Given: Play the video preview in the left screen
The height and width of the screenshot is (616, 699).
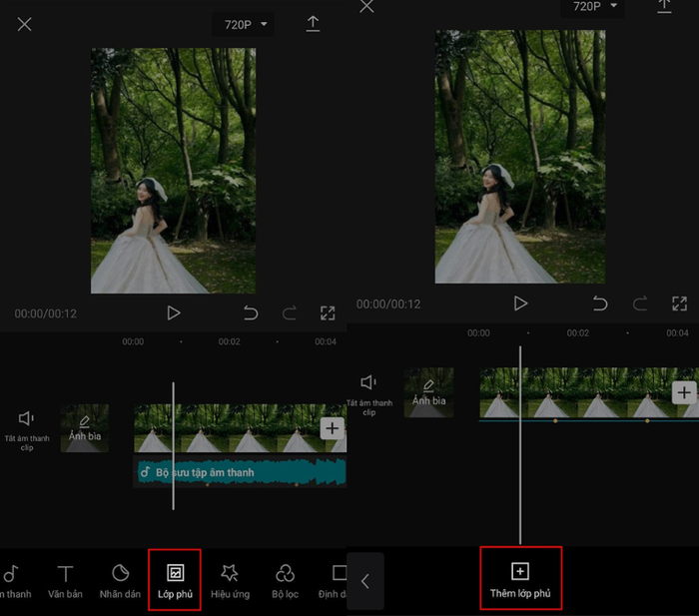Looking at the screenshot, I should [174, 313].
